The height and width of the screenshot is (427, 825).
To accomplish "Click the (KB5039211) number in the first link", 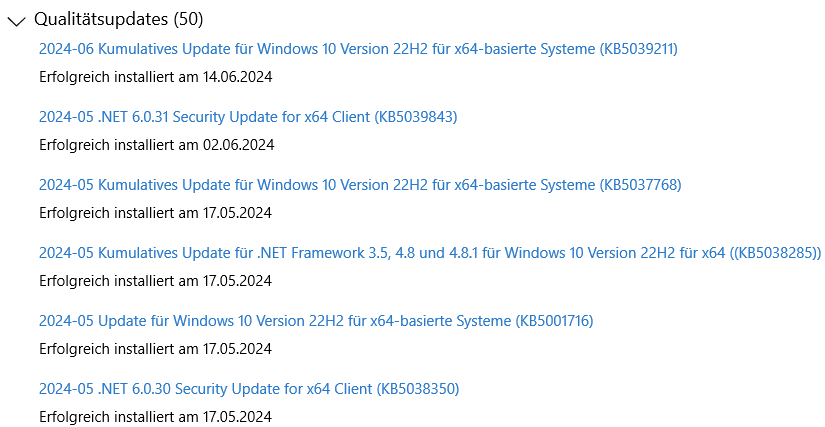I will click(639, 49).
